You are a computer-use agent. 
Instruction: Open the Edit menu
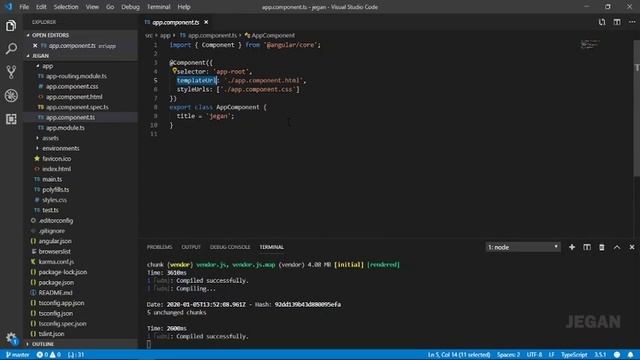click(41, 7)
